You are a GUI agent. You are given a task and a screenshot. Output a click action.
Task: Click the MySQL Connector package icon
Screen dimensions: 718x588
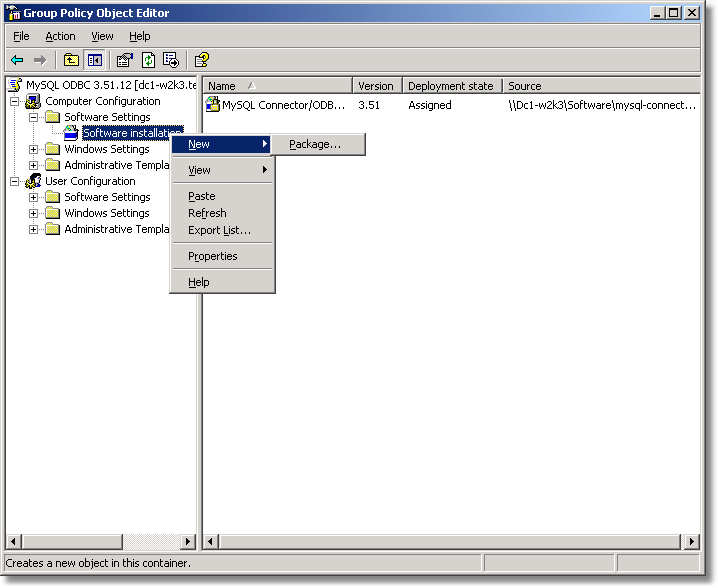pyautogui.click(x=212, y=104)
